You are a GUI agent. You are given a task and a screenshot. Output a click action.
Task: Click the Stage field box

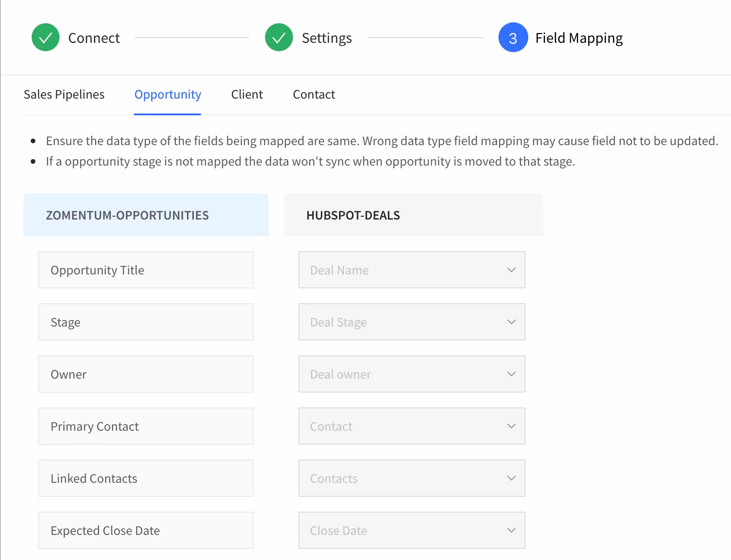(146, 322)
